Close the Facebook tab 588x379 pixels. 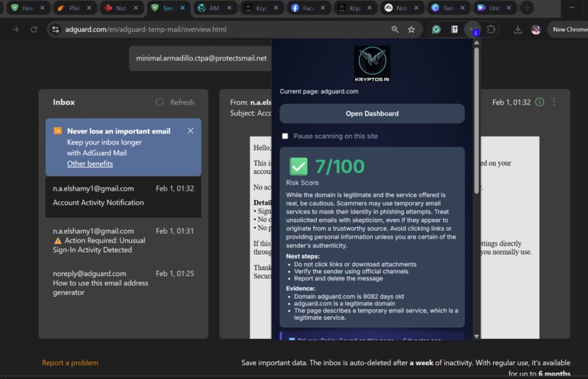(322, 8)
